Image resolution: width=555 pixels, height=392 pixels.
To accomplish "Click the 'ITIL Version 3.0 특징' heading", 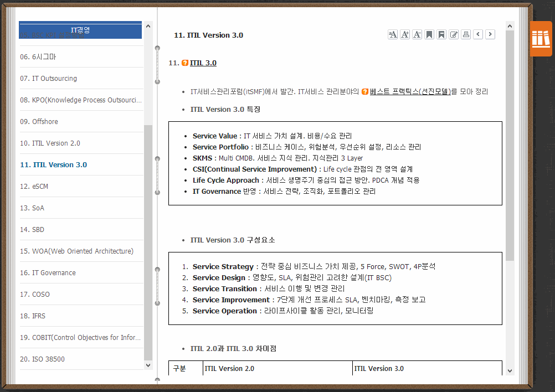I will (x=225, y=109).
